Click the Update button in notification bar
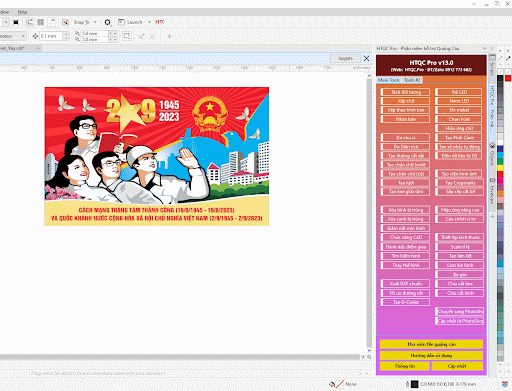The image size is (512, 391). pos(345,58)
